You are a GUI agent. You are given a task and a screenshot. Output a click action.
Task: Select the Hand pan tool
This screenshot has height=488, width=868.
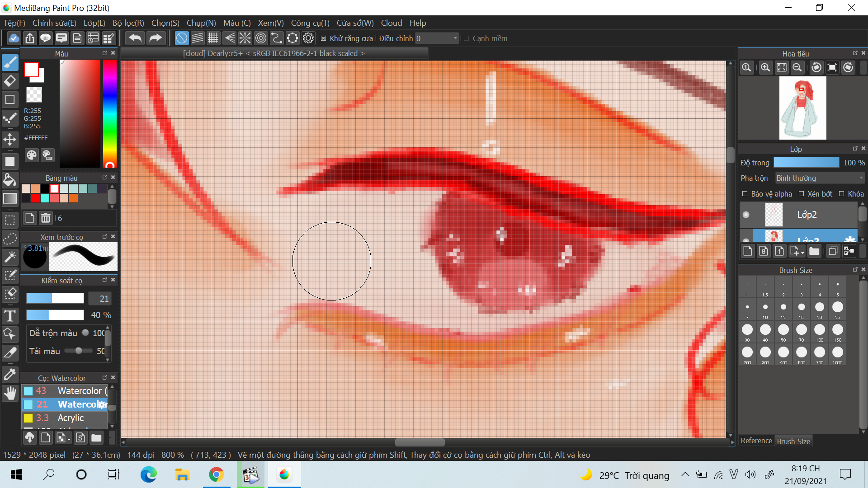[10, 394]
